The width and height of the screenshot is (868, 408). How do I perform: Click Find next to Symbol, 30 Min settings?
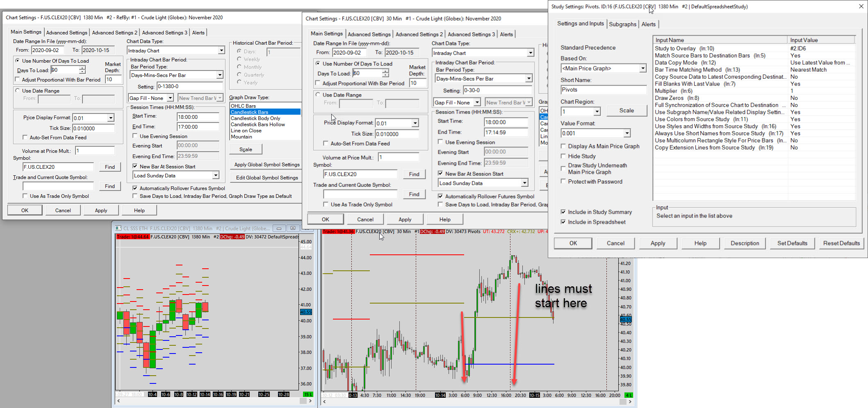coord(414,174)
